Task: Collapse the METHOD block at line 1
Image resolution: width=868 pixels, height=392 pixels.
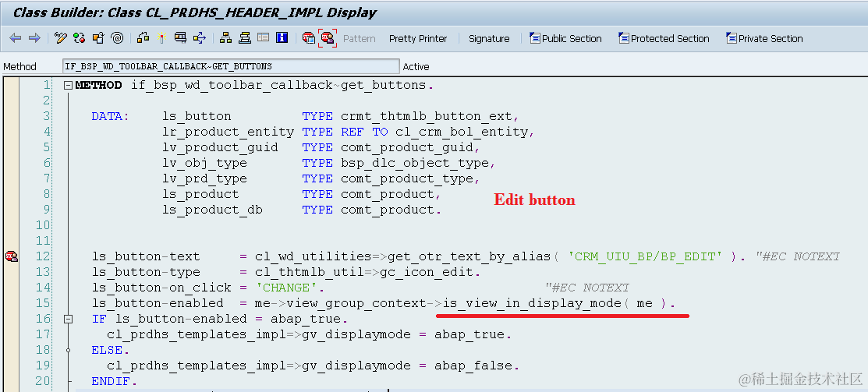Action: point(68,85)
